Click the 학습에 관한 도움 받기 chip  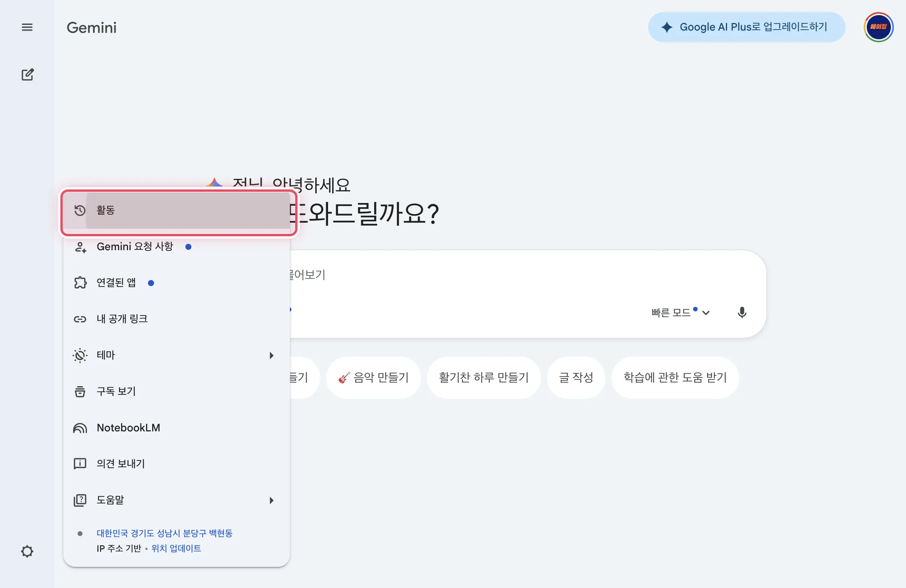point(675,377)
